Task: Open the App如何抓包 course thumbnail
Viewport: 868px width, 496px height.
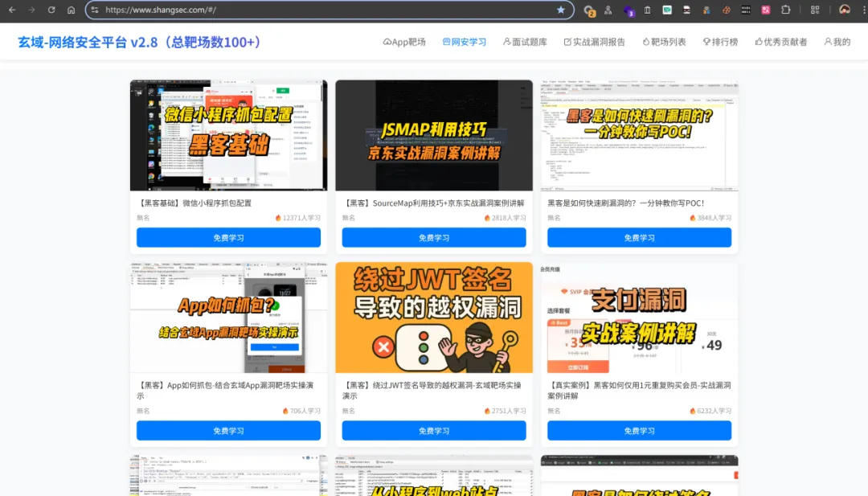Action: [x=228, y=318]
